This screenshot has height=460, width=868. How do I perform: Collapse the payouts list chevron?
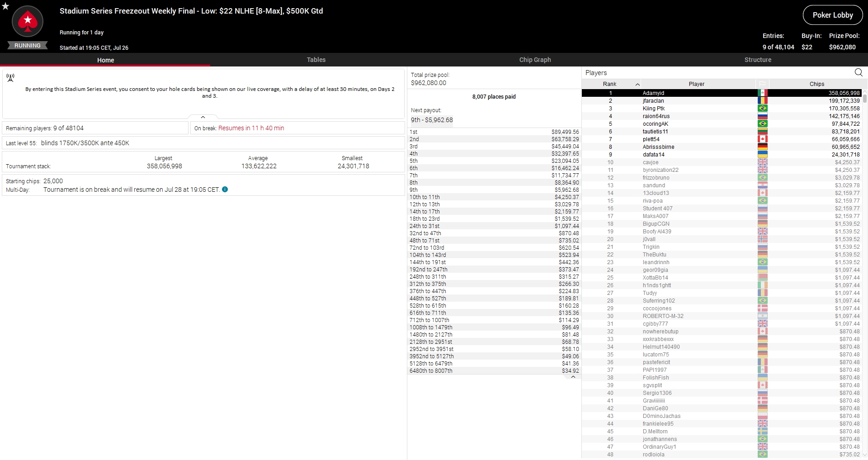[x=573, y=377]
